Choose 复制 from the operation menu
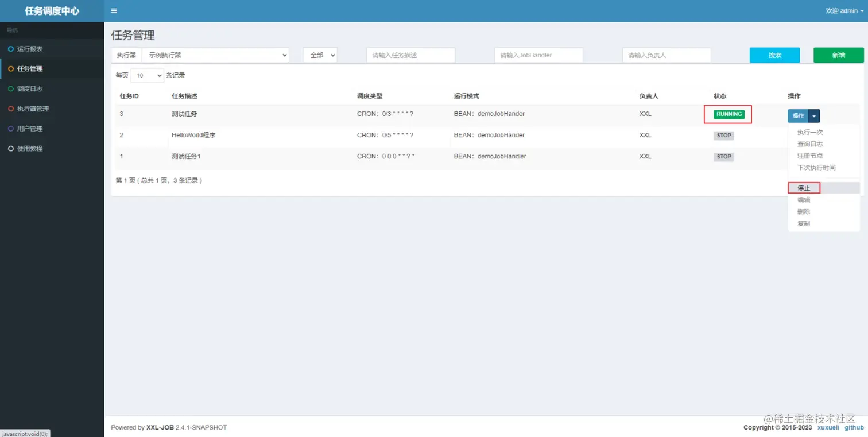 [804, 223]
